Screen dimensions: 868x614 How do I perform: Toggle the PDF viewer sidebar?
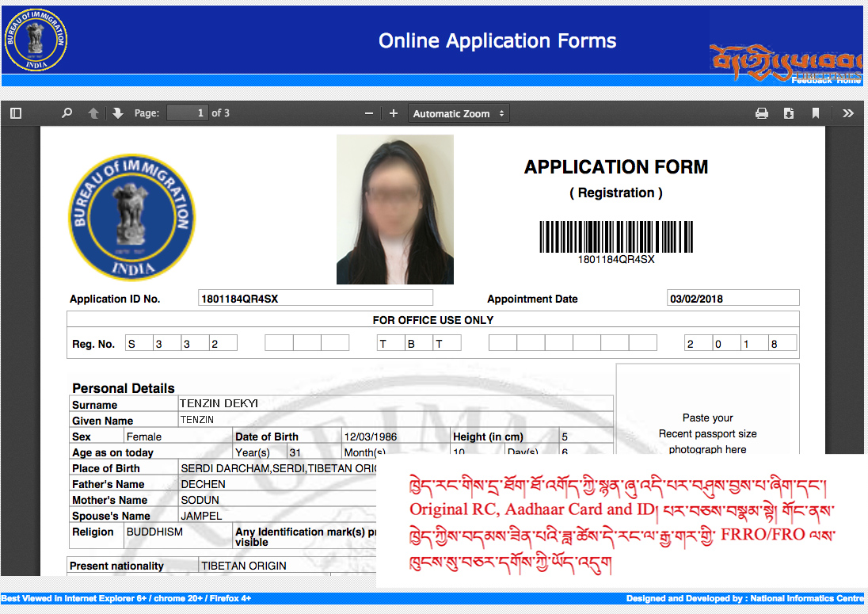coord(16,113)
